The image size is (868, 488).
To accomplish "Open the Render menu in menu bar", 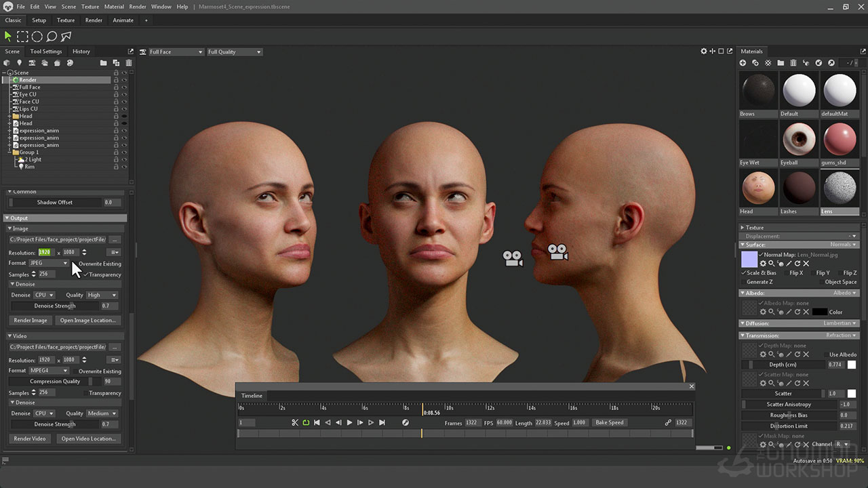I will pos(138,7).
